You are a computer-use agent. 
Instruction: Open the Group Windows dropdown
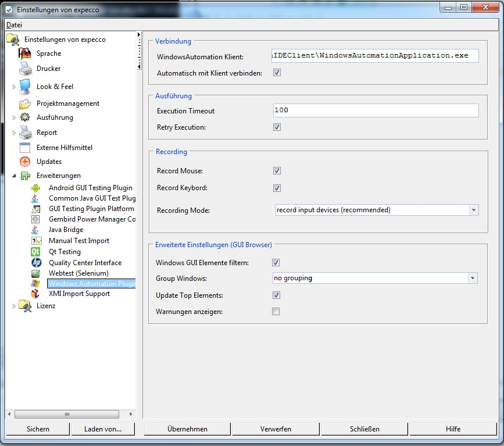[473, 279]
